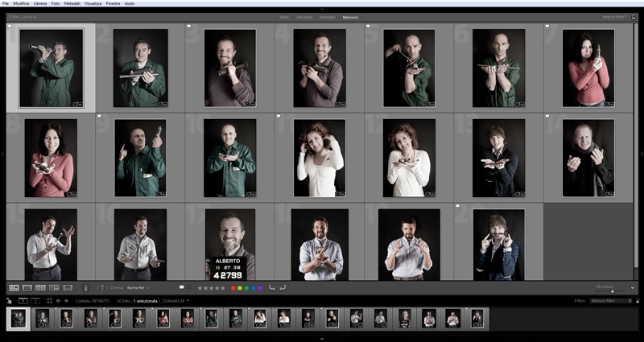Switch to Grid view in the toolbar
The width and height of the screenshot is (644, 342).
pos(14,288)
